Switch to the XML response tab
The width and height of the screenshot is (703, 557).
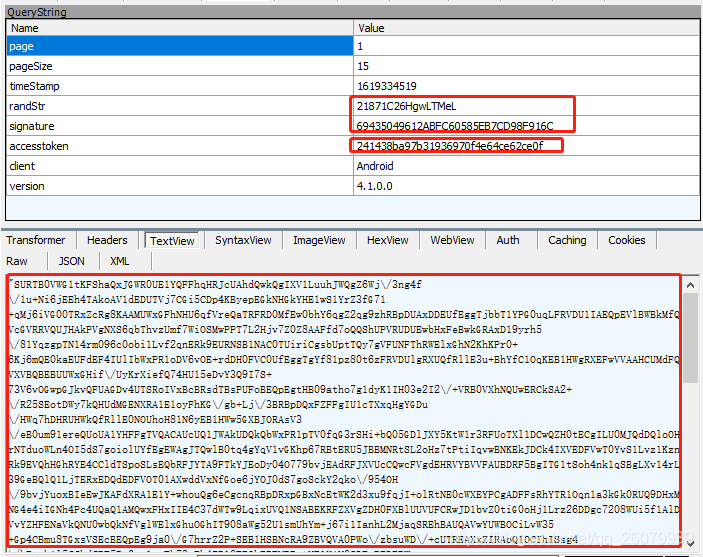pyautogui.click(x=119, y=261)
